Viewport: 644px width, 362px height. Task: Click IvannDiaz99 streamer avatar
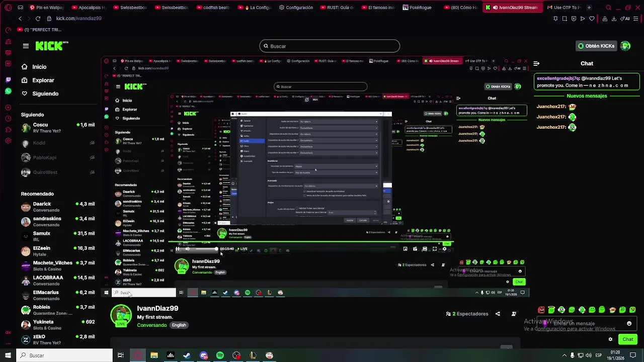(x=121, y=316)
